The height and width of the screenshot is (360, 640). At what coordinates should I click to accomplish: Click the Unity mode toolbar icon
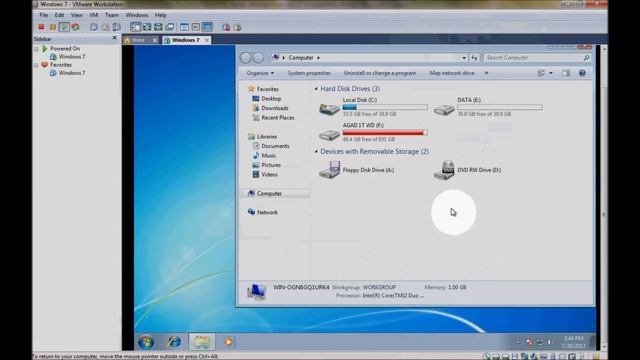[170, 27]
